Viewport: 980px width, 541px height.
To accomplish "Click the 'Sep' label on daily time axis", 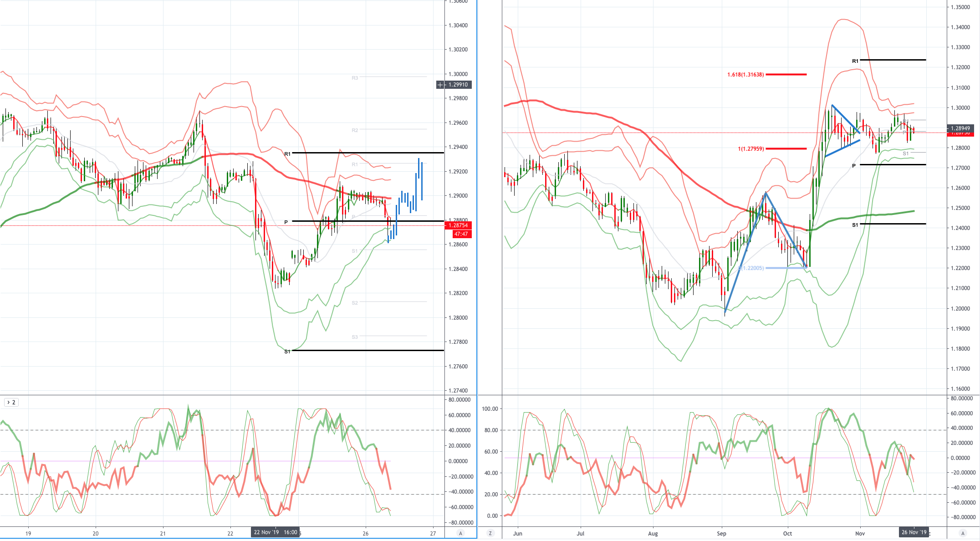I will click(722, 533).
